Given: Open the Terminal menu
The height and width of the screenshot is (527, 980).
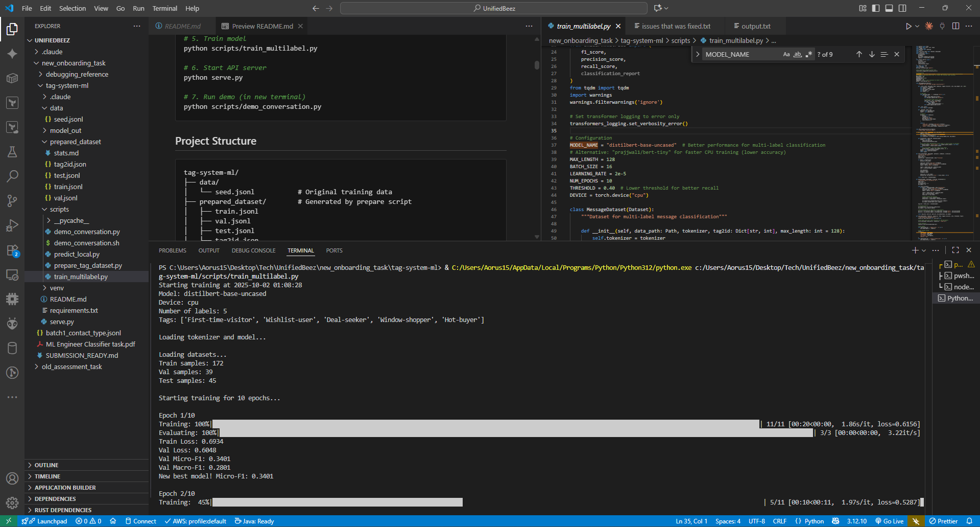Looking at the screenshot, I should pyautogui.click(x=164, y=8).
